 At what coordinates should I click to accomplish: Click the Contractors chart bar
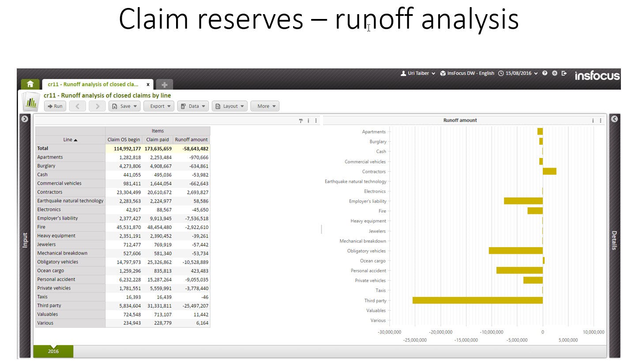coord(549,171)
